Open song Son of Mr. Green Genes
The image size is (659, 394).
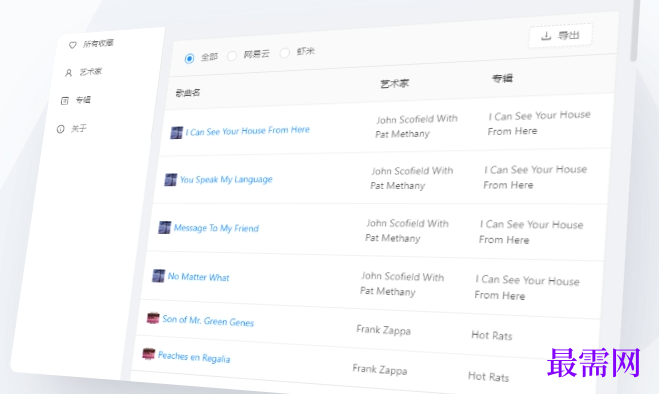click(208, 321)
